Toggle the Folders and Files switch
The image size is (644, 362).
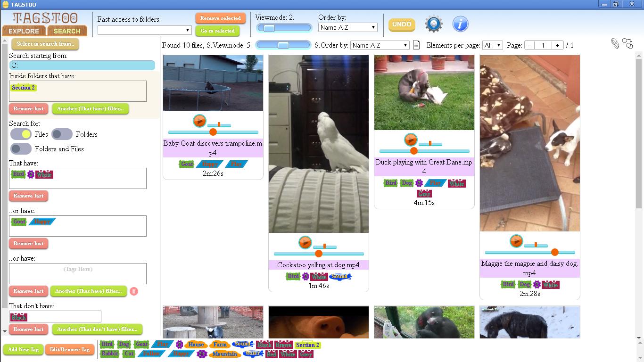tap(21, 149)
